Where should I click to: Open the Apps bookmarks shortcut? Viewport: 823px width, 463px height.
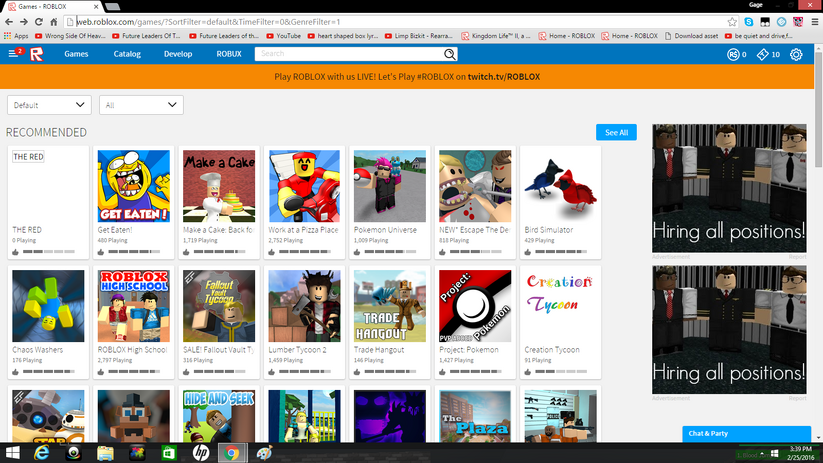pos(16,36)
